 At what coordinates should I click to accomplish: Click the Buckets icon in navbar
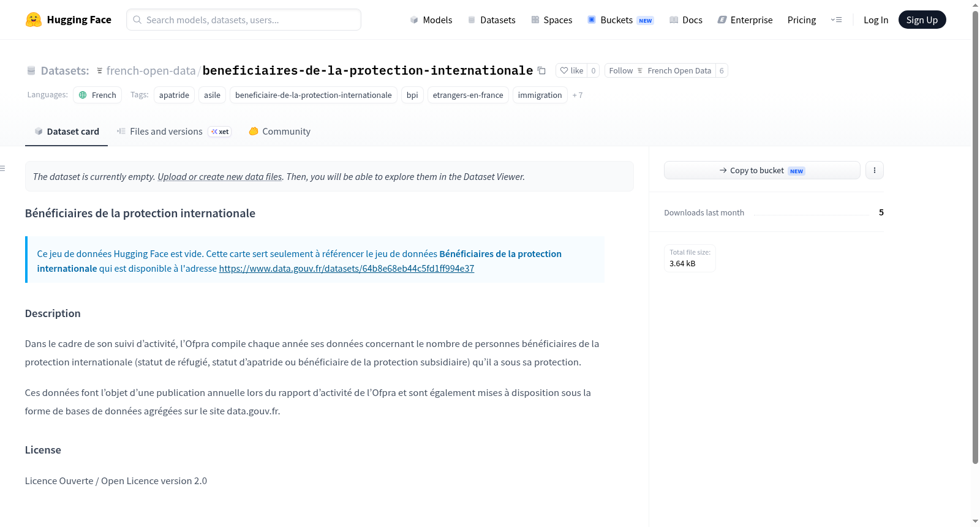pos(592,20)
